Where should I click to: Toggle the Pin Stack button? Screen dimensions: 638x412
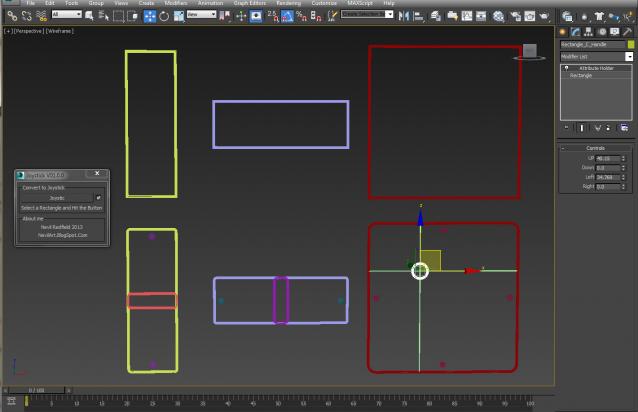(566, 127)
